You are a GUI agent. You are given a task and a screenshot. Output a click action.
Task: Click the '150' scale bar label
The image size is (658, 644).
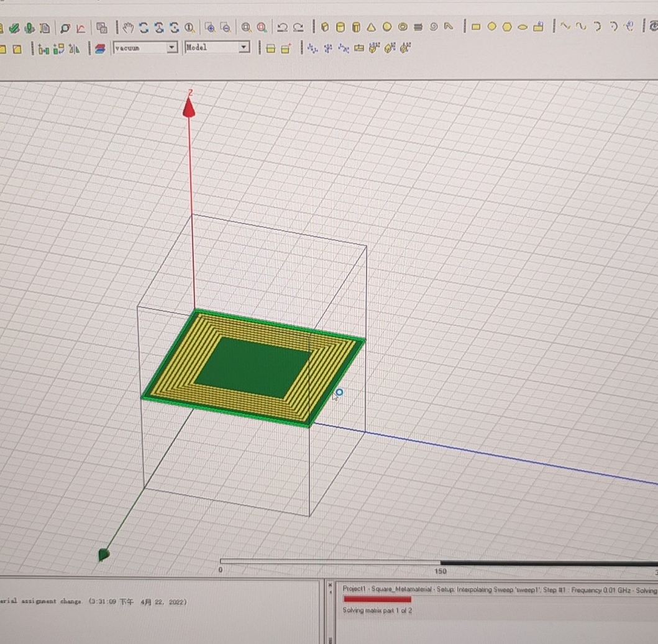(440, 571)
